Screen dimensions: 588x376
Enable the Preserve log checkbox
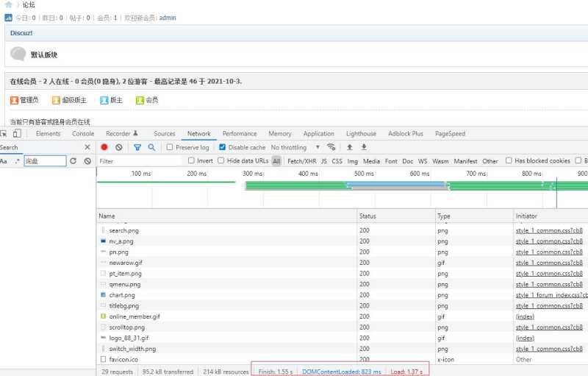(x=170, y=147)
